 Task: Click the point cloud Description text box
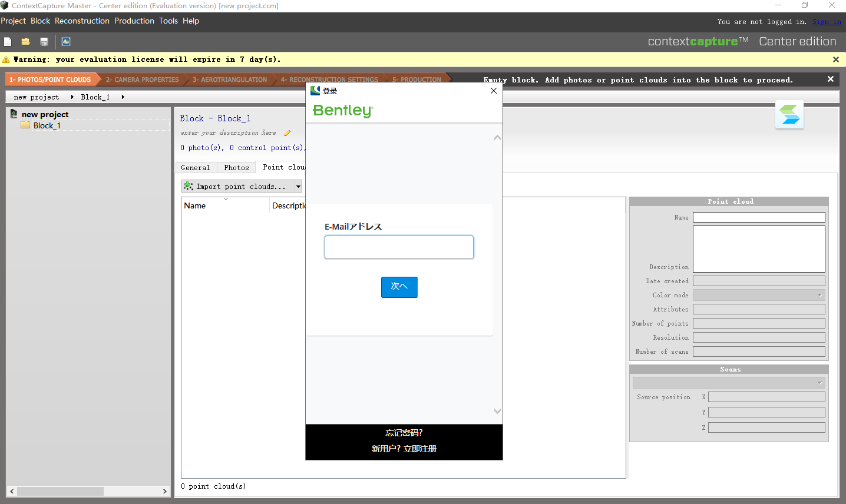(x=759, y=249)
